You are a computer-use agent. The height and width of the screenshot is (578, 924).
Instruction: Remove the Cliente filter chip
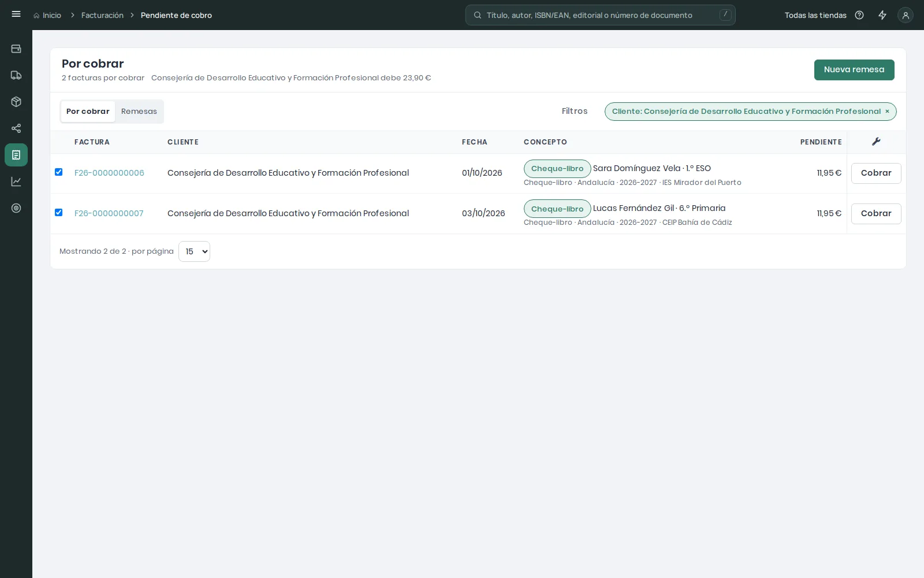pyautogui.click(x=887, y=112)
